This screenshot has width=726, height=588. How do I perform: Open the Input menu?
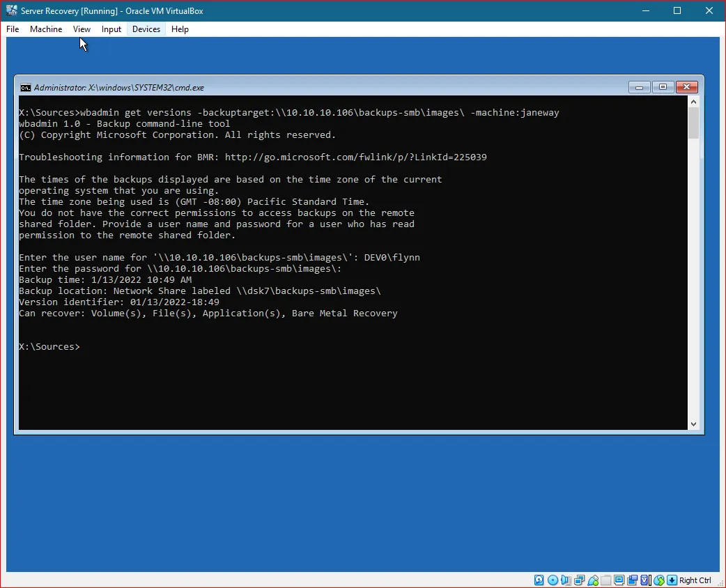click(111, 29)
